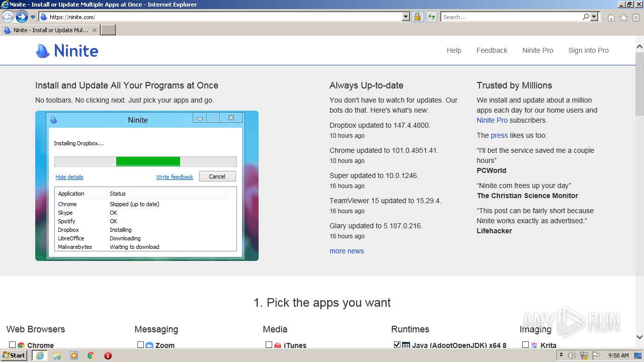The width and height of the screenshot is (644, 362).
Task: Open the Tools gear icon
Action: (636, 18)
